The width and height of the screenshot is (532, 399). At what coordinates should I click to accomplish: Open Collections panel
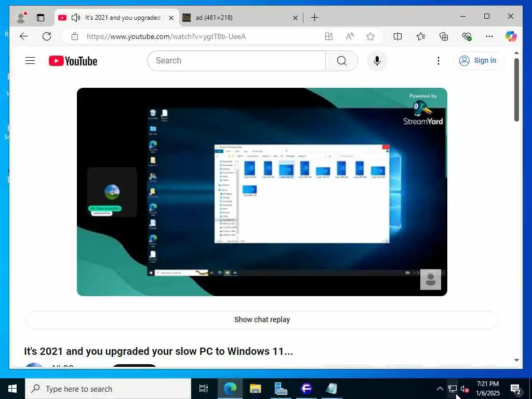click(444, 36)
